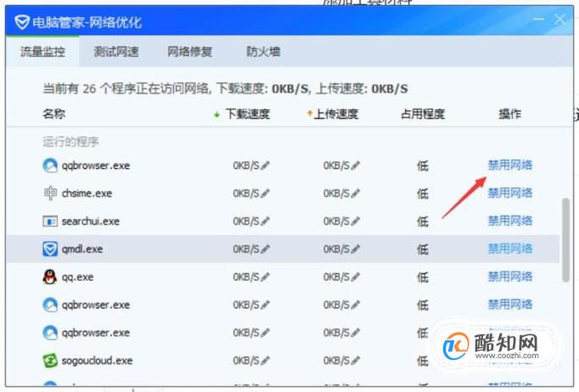Click the 运行的程序 group label
Viewport: 579px width, 392px height.
point(70,142)
